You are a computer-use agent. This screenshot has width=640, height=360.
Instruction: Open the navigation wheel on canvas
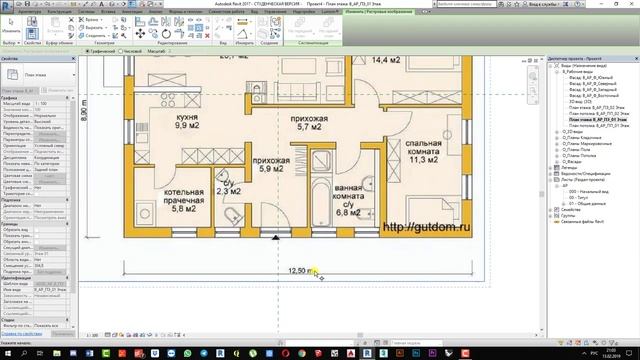click(x=533, y=77)
